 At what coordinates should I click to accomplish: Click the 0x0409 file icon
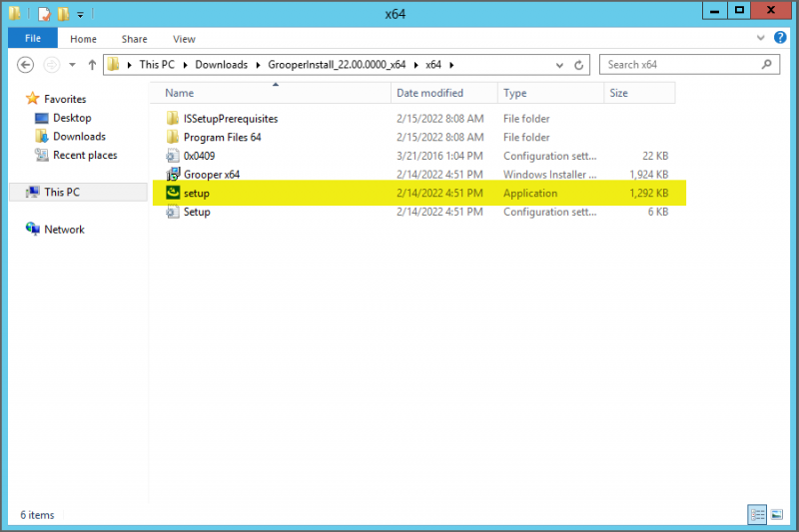tap(173, 156)
